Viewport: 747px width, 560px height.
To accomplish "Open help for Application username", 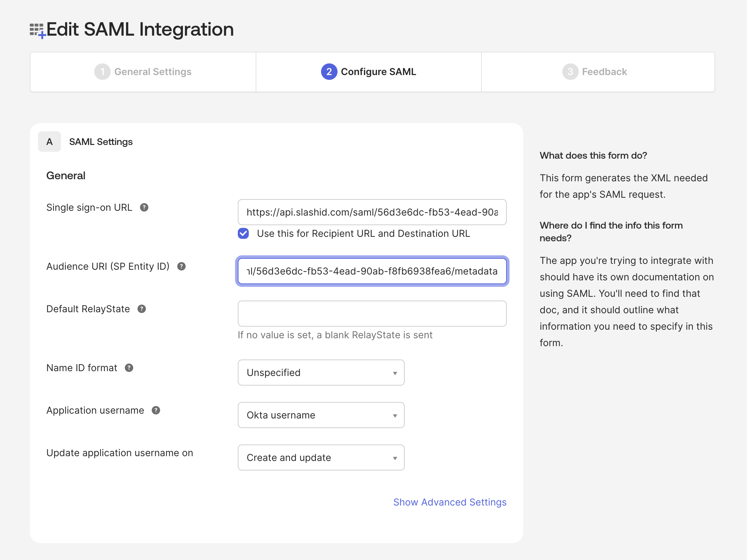I will pos(157,410).
